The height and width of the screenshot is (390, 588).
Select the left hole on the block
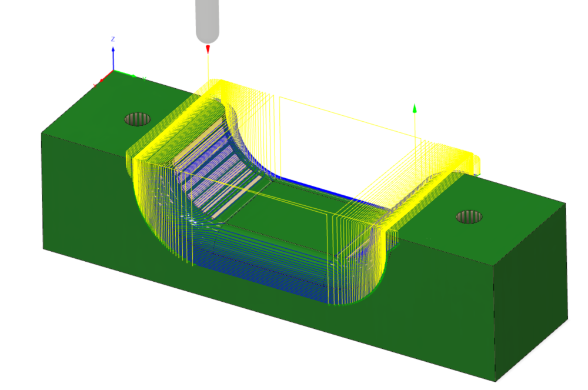138,119
